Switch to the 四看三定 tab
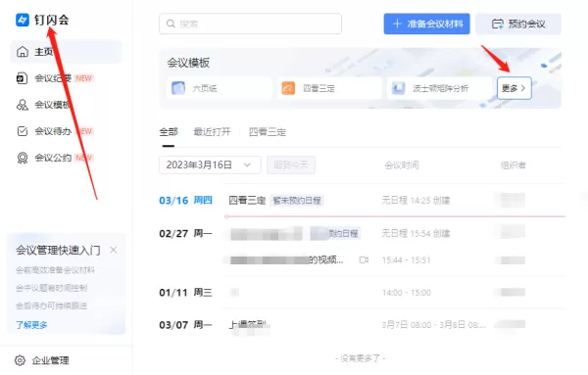 tap(268, 132)
